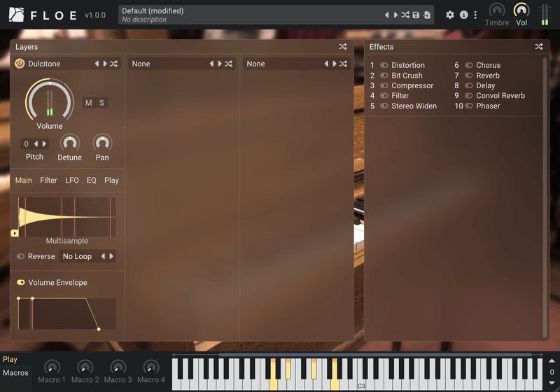Open the Dulcitone instrument selector
This screenshot has height=392, width=560.
[56, 64]
